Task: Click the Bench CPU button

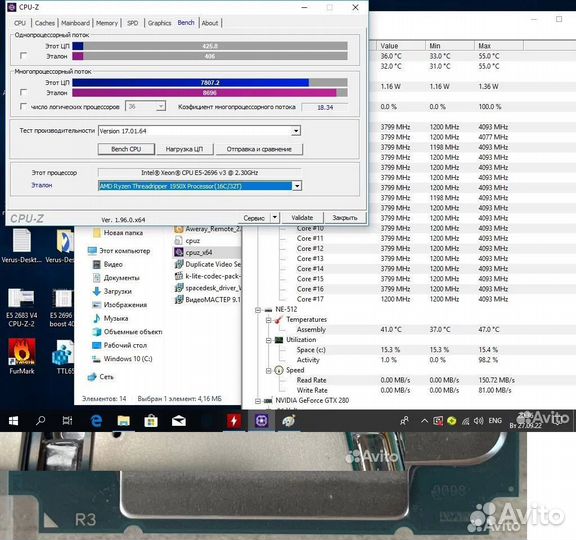Action: (126, 149)
